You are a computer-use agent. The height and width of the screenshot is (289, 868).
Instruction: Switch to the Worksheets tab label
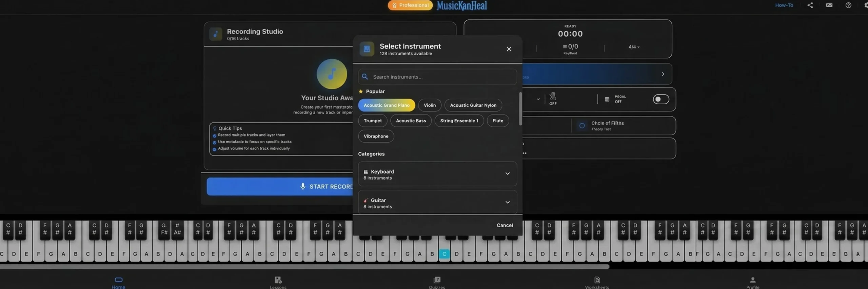[597, 287]
